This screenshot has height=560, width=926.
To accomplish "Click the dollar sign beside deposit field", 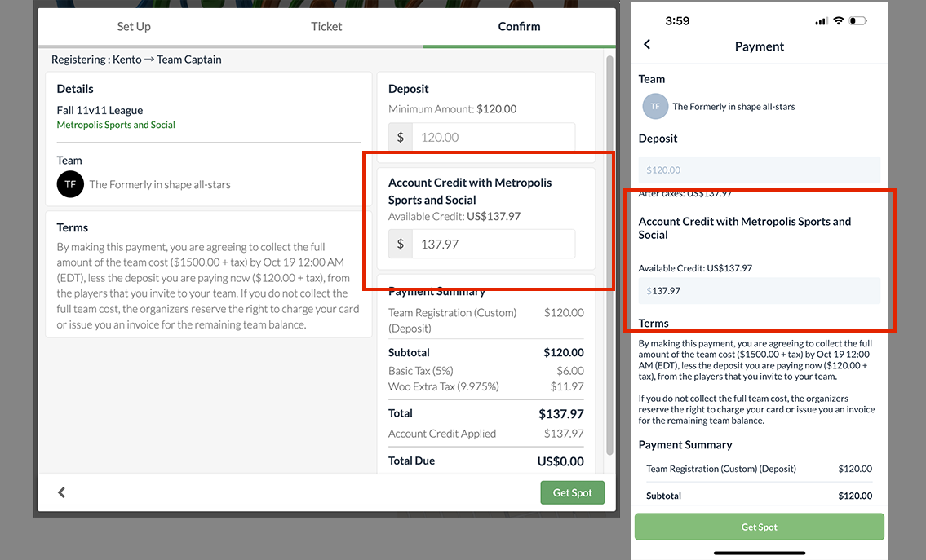I will 401,137.
